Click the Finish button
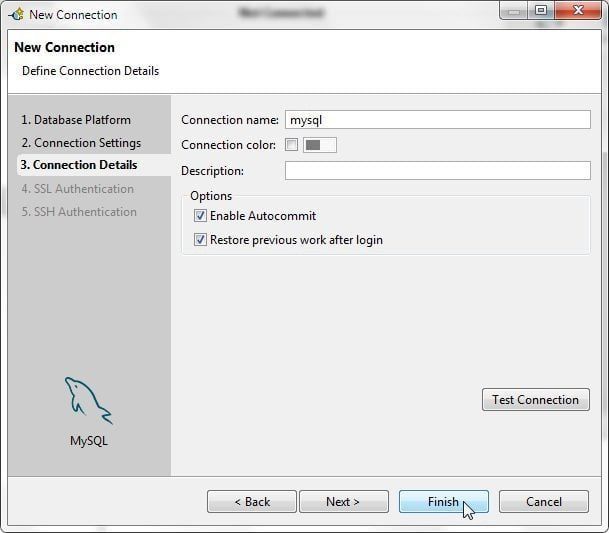 444,502
